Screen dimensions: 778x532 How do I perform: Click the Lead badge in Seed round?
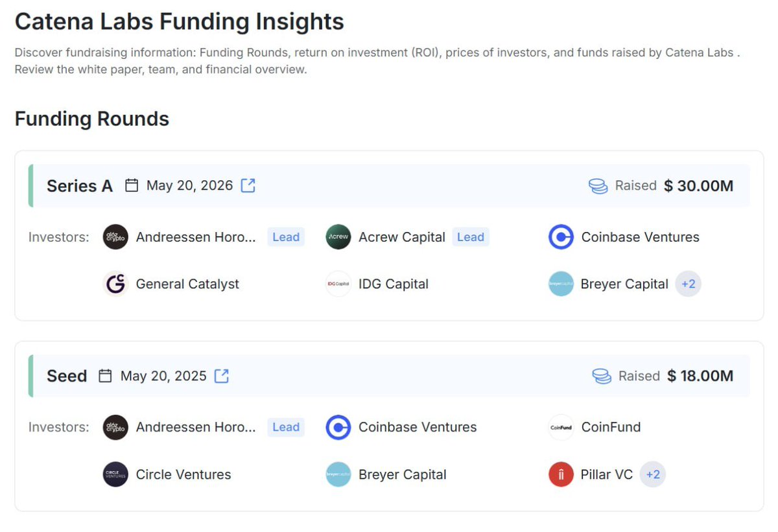coord(286,427)
